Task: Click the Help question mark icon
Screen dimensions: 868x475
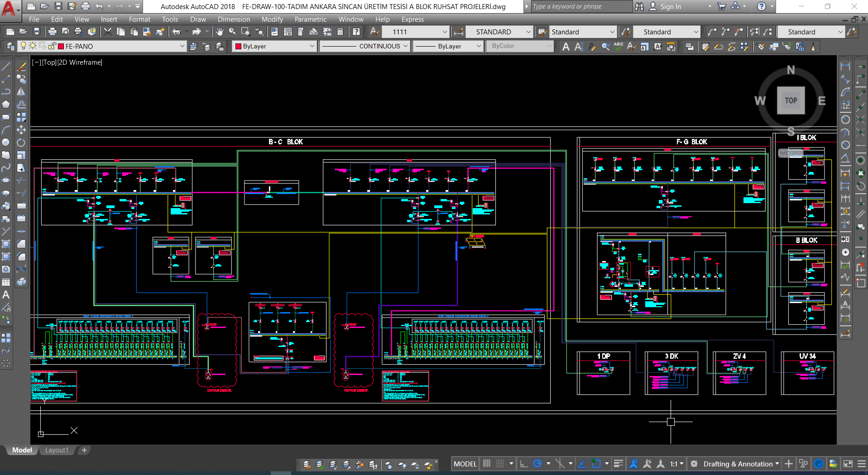Action: 356,32
